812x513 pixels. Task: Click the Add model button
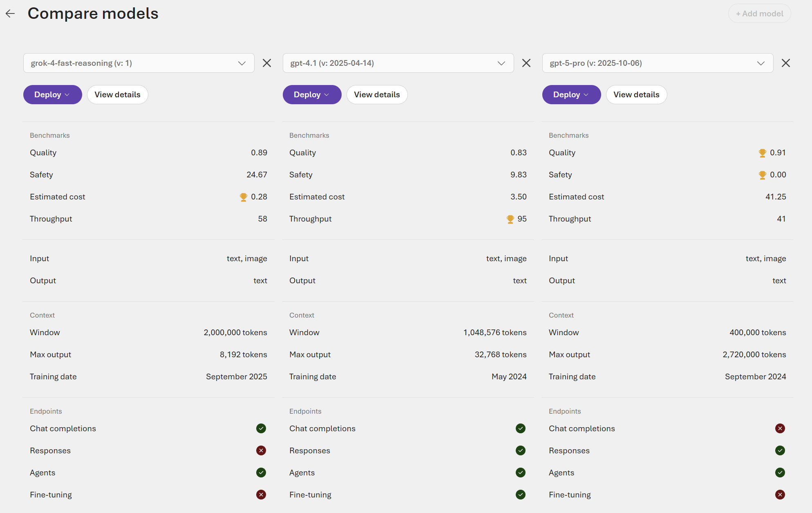(x=759, y=13)
